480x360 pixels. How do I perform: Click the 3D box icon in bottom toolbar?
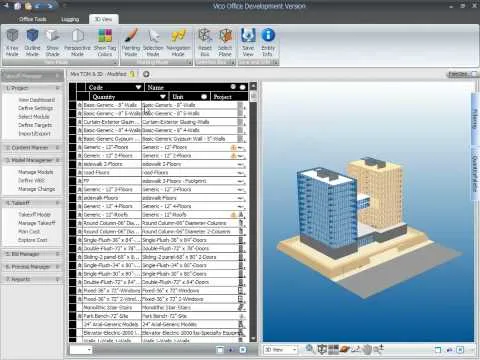tap(322, 349)
